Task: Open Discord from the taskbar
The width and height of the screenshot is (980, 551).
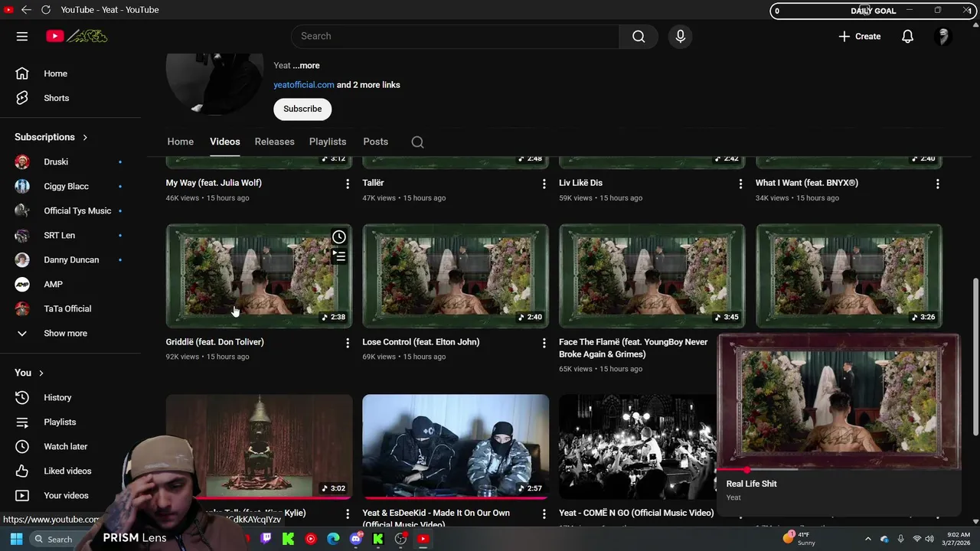Action: [355, 539]
